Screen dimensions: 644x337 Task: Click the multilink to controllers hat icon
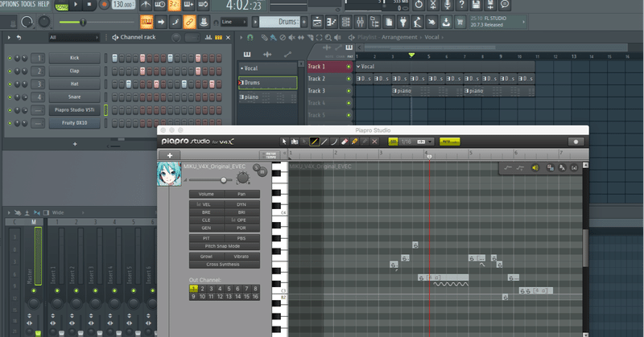coord(204,23)
